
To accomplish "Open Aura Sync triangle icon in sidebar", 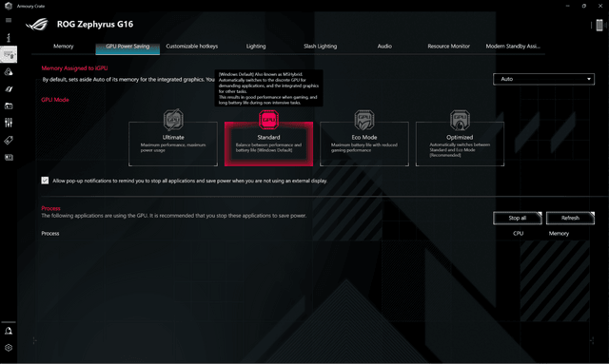I will [9, 72].
